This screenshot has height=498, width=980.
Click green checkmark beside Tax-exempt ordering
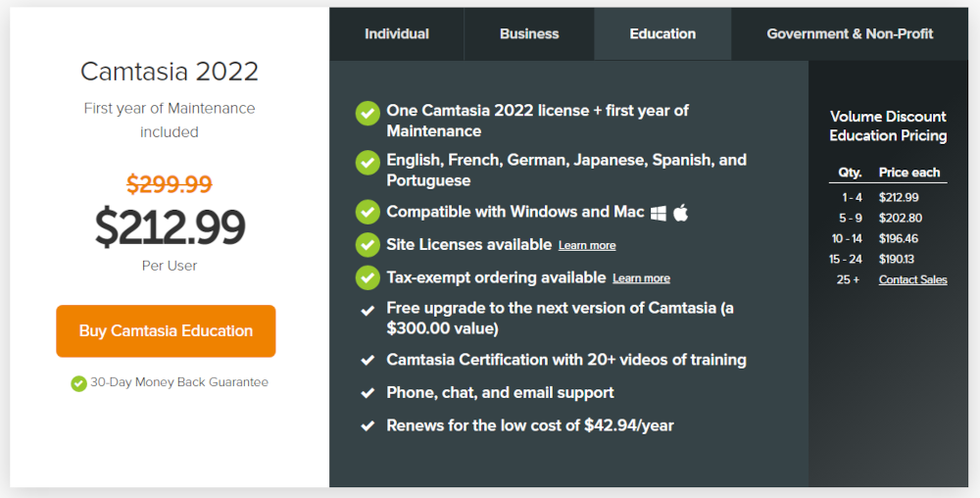(x=367, y=277)
